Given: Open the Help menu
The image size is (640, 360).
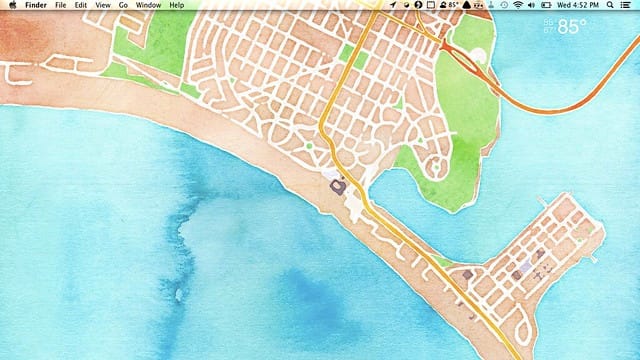Looking at the screenshot, I should 176,5.
